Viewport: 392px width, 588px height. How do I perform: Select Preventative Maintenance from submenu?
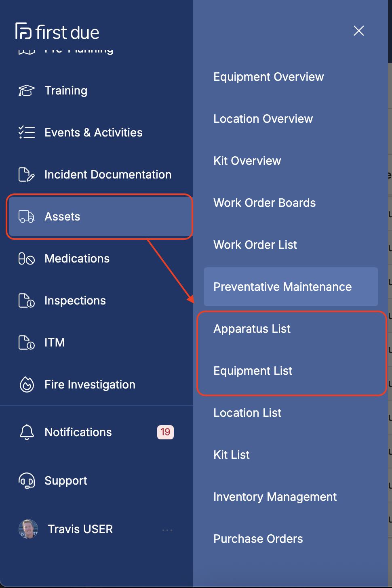[x=282, y=287]
